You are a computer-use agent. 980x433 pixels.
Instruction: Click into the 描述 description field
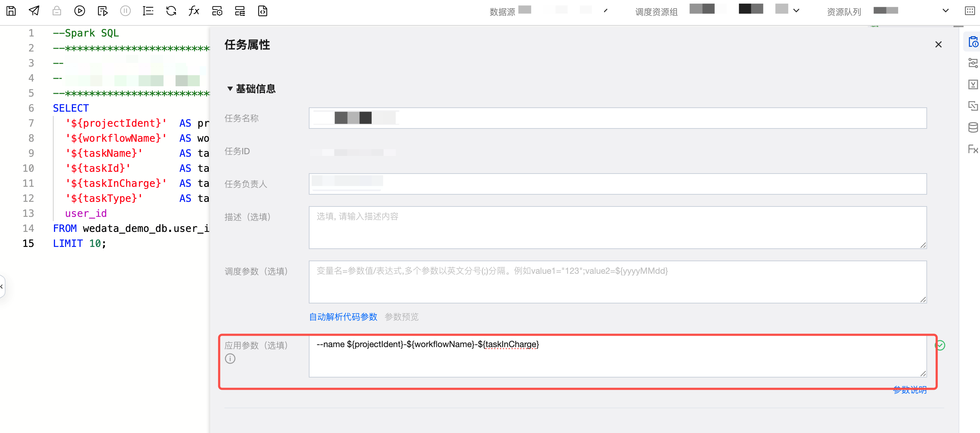[x=617, y=227]
